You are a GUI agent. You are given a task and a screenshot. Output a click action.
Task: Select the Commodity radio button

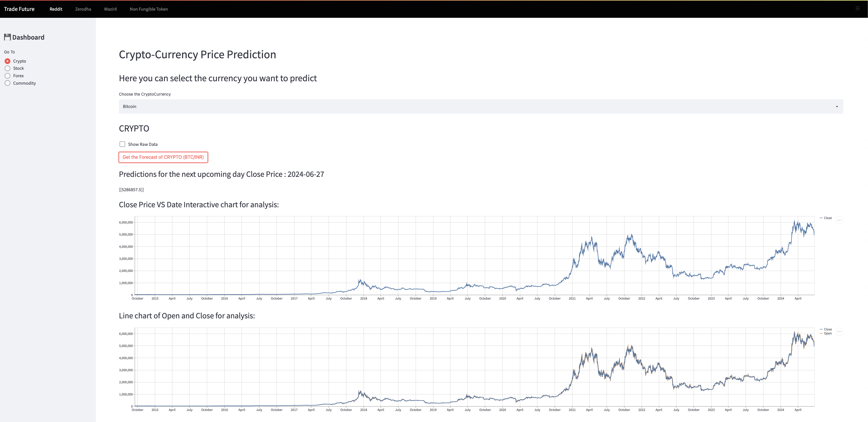point(7,83)
